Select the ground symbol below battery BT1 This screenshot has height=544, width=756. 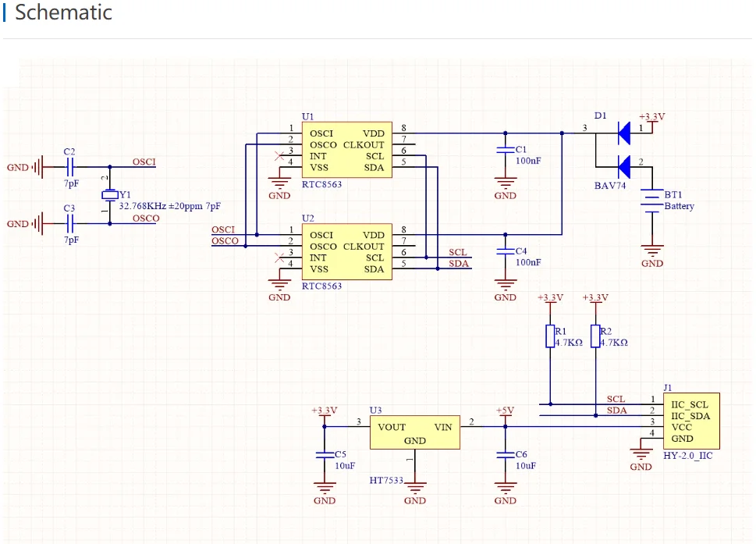[652, 251]
